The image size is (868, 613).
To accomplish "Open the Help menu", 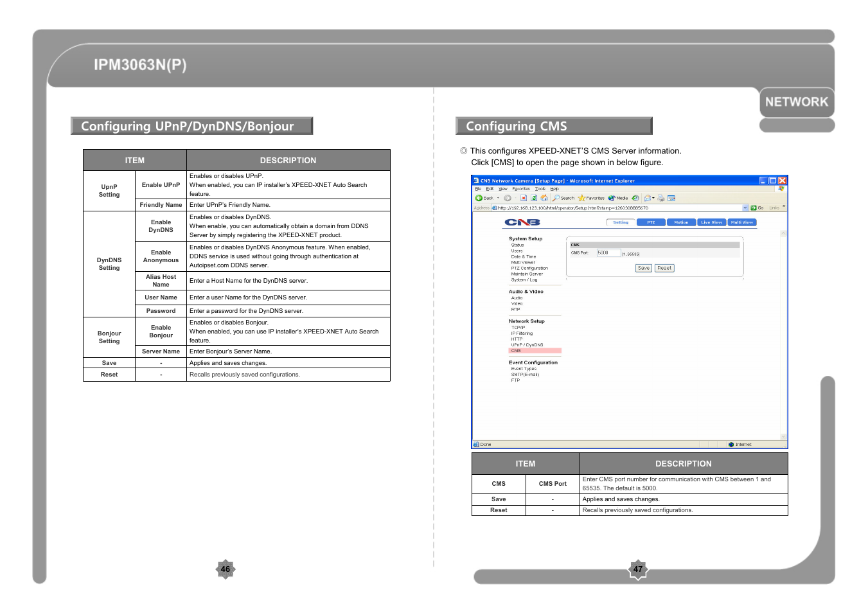I will tap(554, 189).
